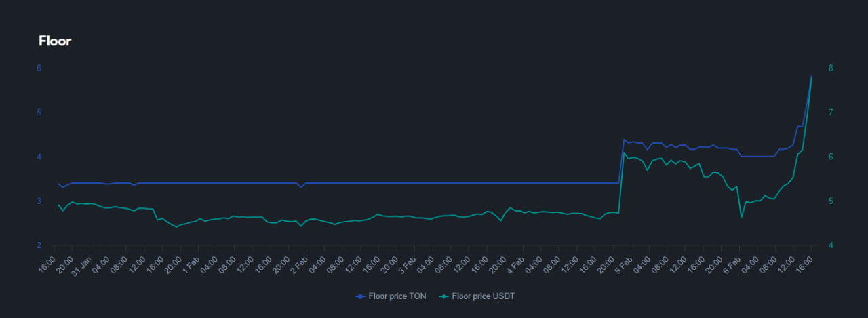Click value 6 on the blue TON axis

pyautogui.click(x=39, y=68)
